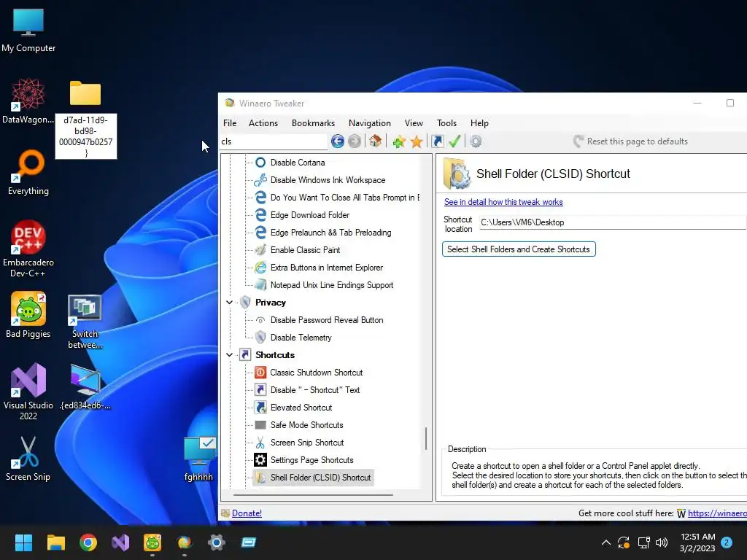Select the fghhhh desktop icon

[199, 459]
